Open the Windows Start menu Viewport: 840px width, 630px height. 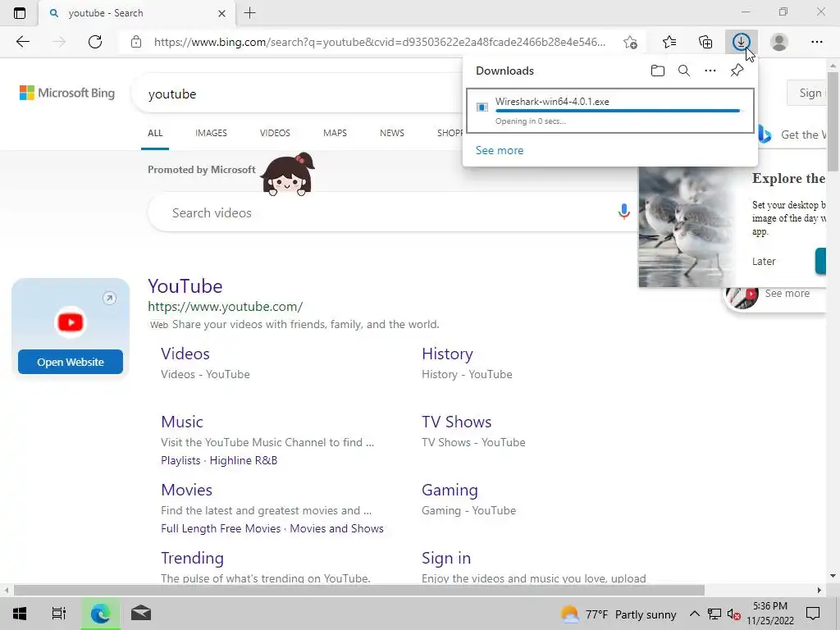pos(20,614)
